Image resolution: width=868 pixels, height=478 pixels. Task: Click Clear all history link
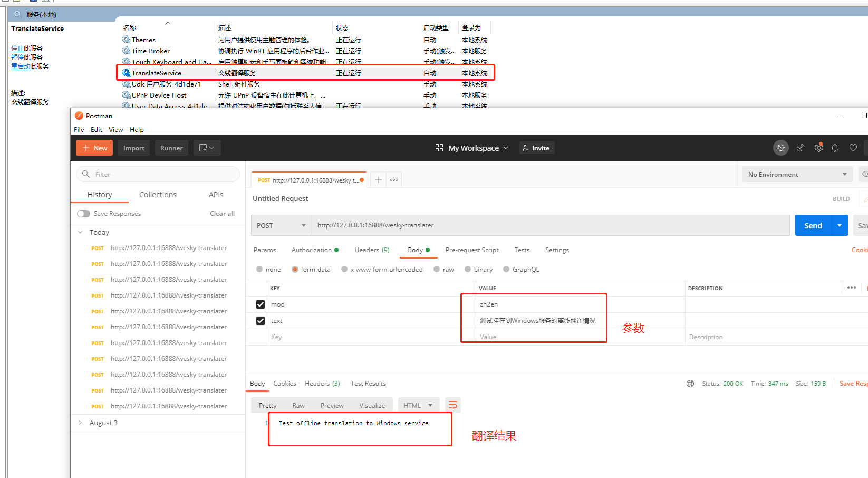tap(222, 214)
